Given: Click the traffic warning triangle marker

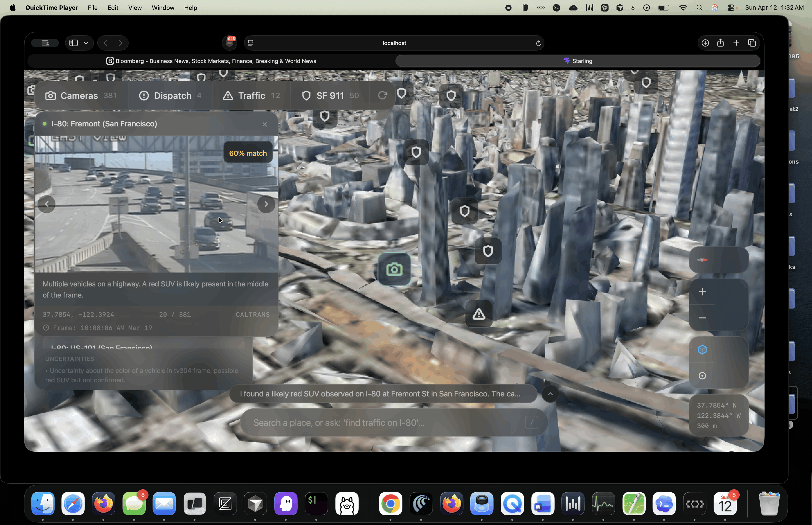Looking at the screenshot, I should pos(478,314).
